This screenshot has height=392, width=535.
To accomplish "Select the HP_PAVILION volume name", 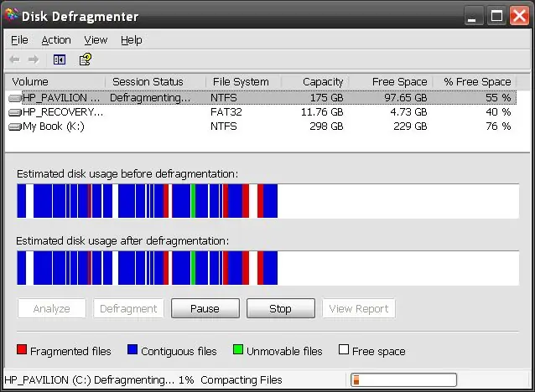I will click(60, 98).
